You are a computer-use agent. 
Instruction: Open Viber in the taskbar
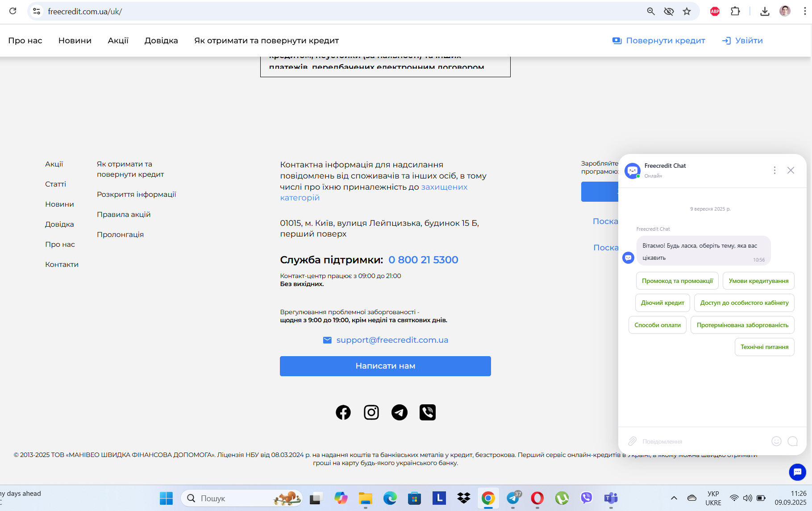[x=586, y=498]
